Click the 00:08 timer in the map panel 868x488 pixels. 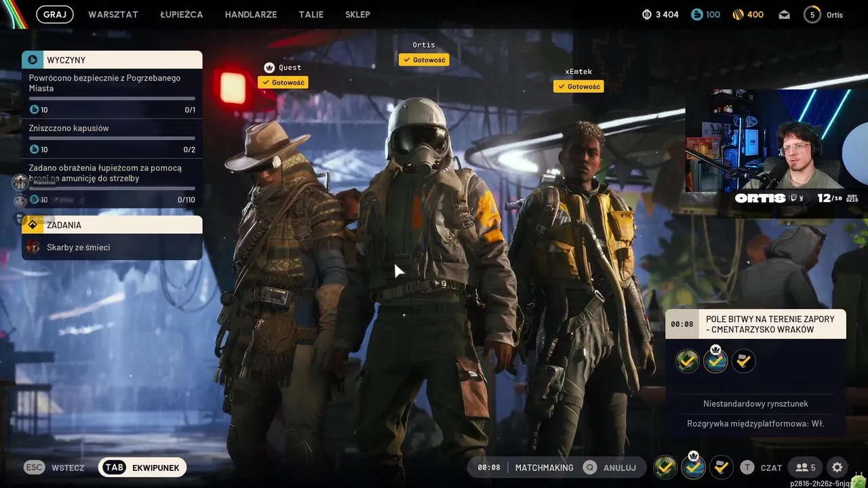[x=682, y=324]
